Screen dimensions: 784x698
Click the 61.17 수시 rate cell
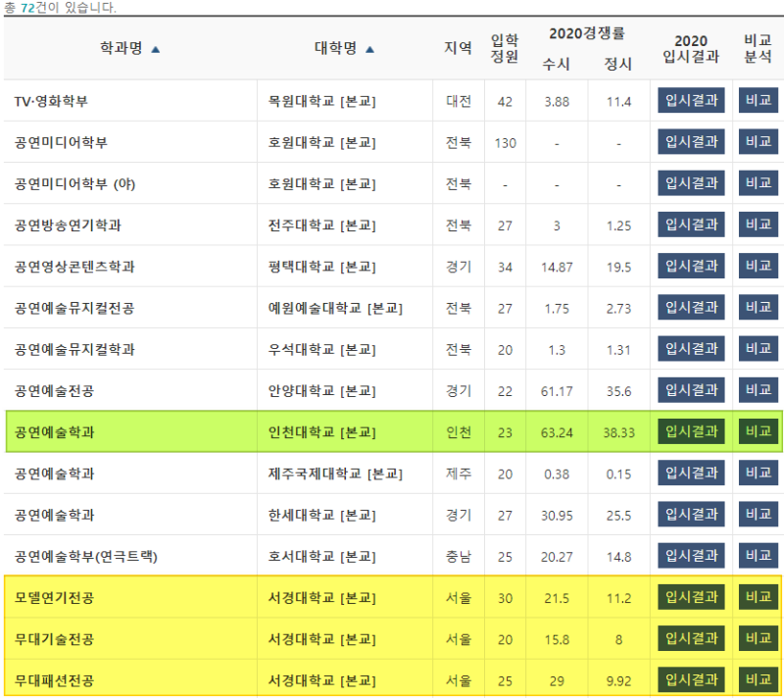point(557,391)
